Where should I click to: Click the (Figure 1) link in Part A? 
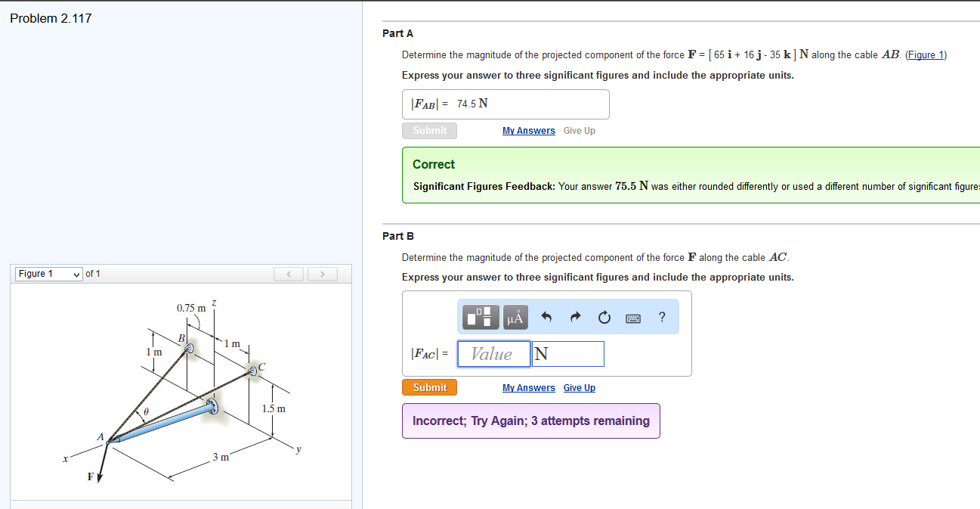click(926, 55)
